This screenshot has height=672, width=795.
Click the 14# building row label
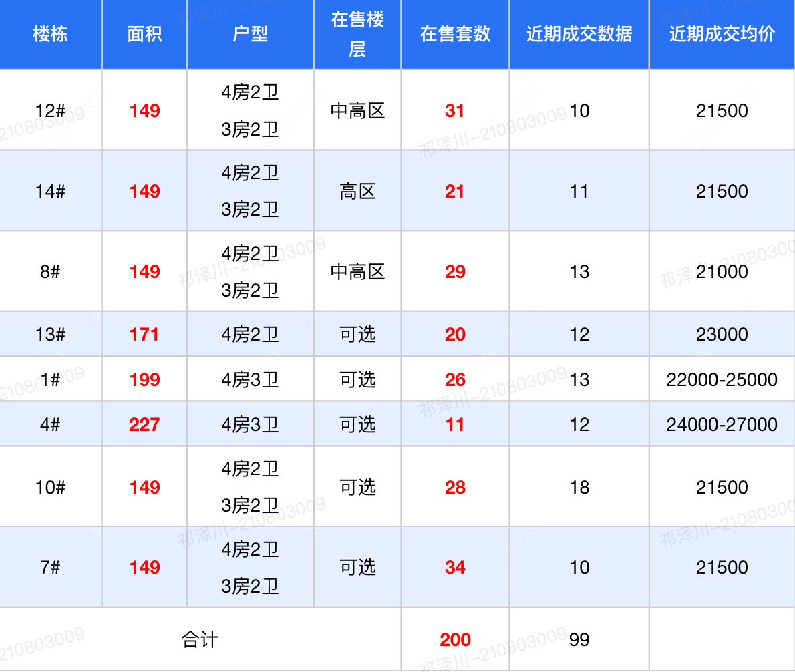50,192
